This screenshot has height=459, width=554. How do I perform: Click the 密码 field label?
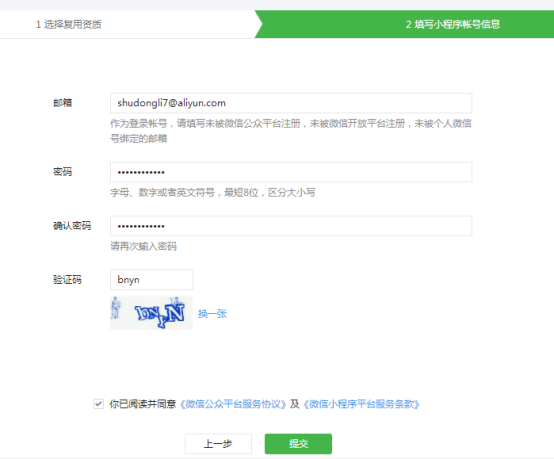[x=63, y=172]
